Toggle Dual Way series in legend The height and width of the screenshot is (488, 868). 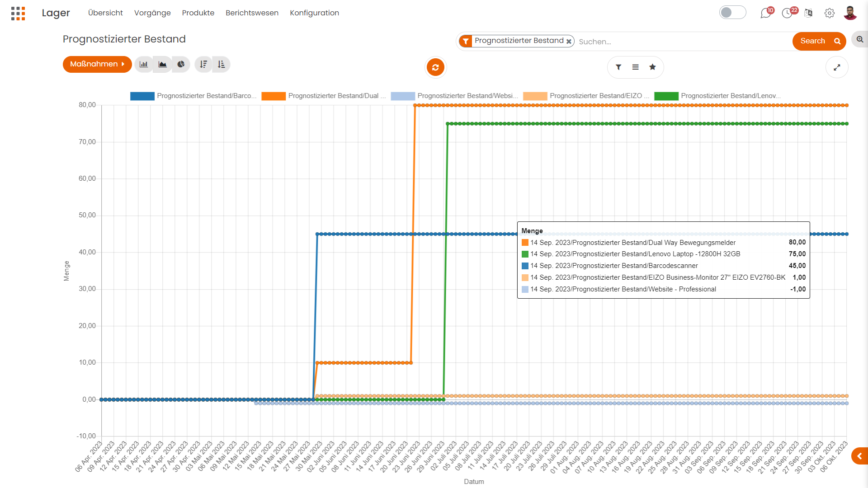(x=324, y=96)
